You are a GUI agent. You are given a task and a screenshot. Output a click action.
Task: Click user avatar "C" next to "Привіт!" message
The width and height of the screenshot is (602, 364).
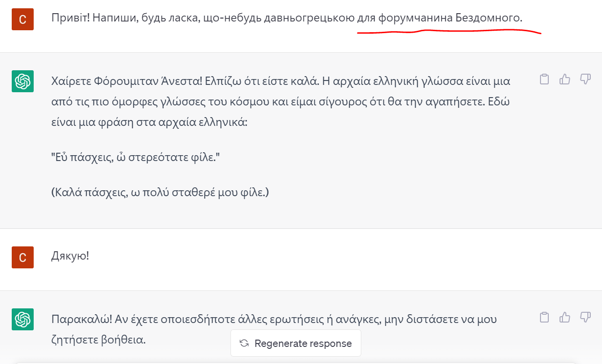(22, 19)
